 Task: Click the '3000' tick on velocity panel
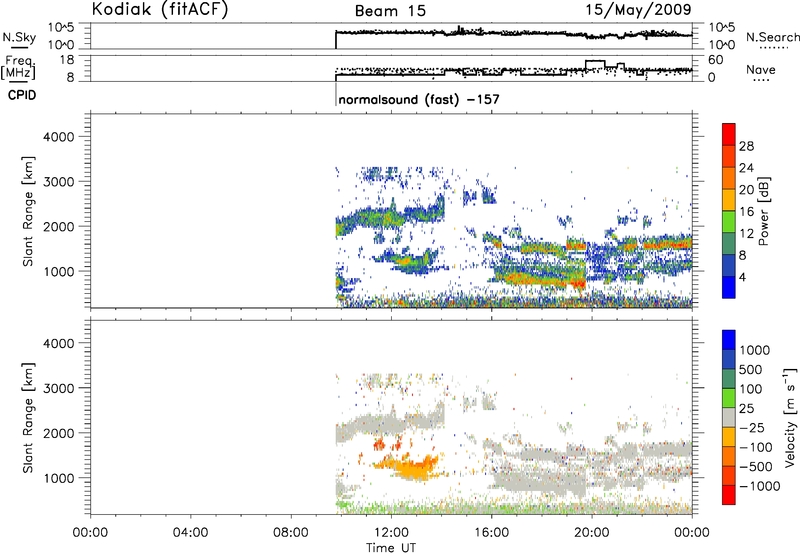[x=58, y=388]
